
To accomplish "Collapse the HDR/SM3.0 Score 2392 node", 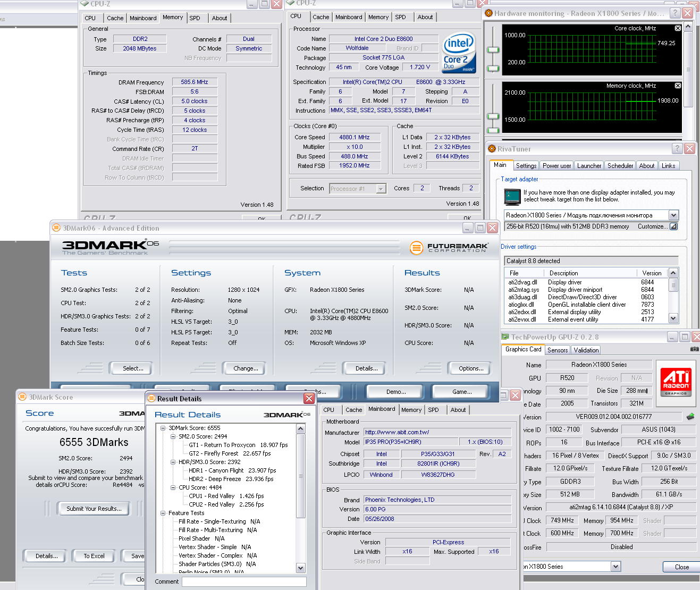I will tap(173, 462).
